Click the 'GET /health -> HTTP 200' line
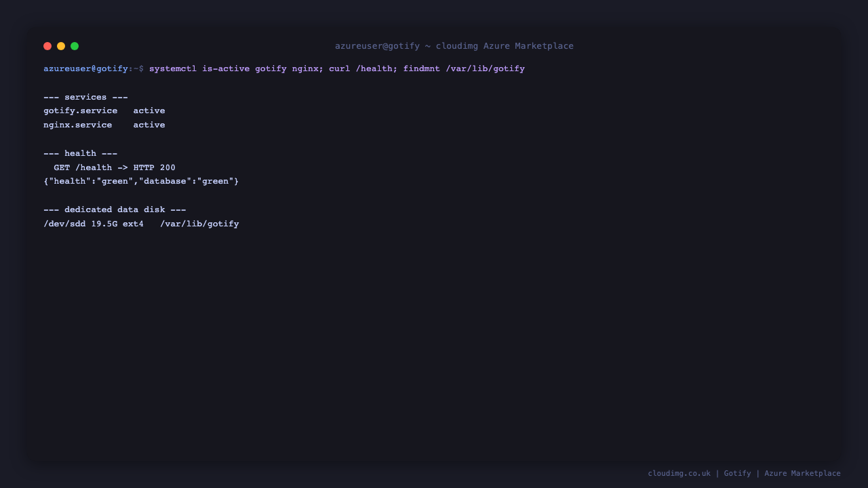 coord(115,167)
